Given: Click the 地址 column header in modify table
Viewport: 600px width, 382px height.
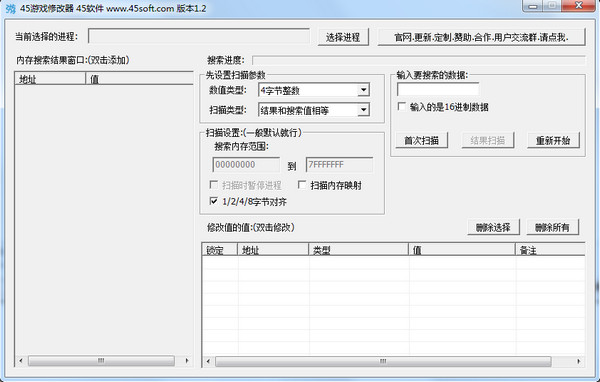Looking at the screenshot, I should [273, 250].
